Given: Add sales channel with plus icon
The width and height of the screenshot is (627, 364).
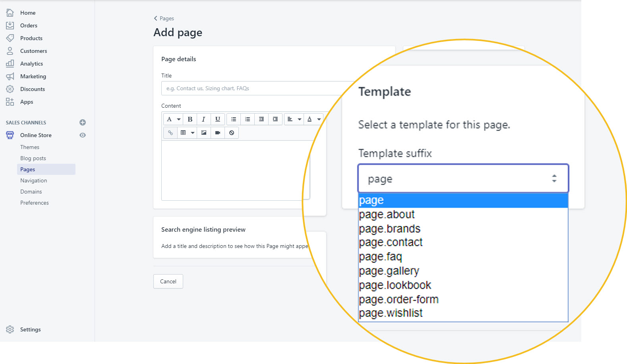Looking at the screenshot, I should coord(83,122).
